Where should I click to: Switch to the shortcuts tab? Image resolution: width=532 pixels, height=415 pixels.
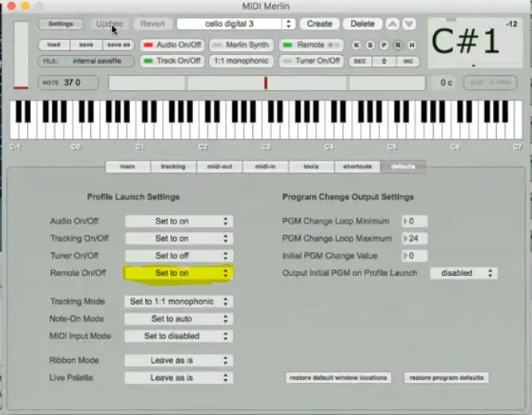tap(357, 167)
